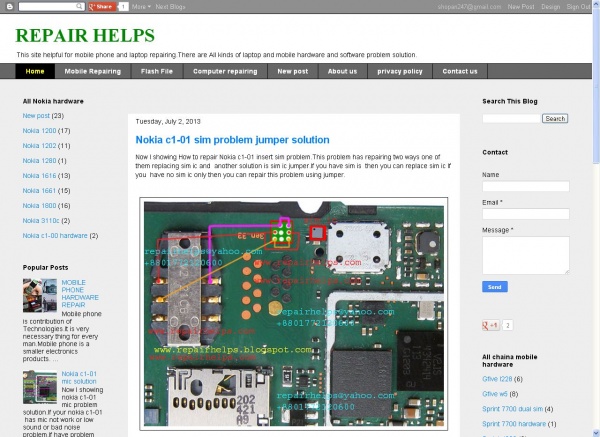Open Nokia c1-01 mic solution popular post
Image resolution: width=600 pixels, height=437 pixels.
pyautogui.click(x=79, y=378)
